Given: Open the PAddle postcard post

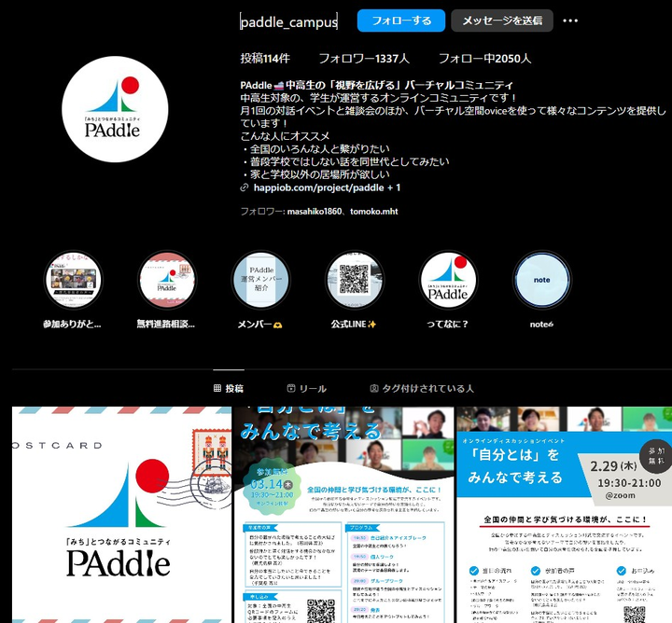Looking at the screenshot, I should coord(121,515).
